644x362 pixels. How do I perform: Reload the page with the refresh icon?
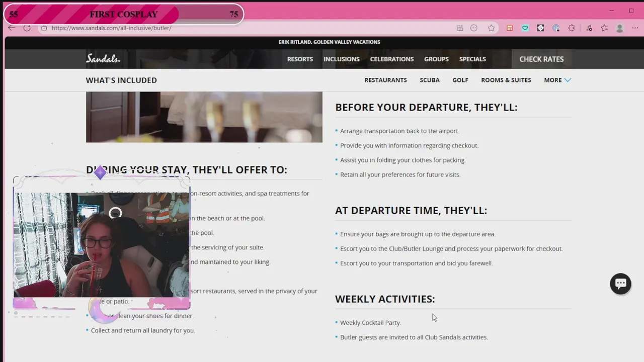tap(27, 28)
